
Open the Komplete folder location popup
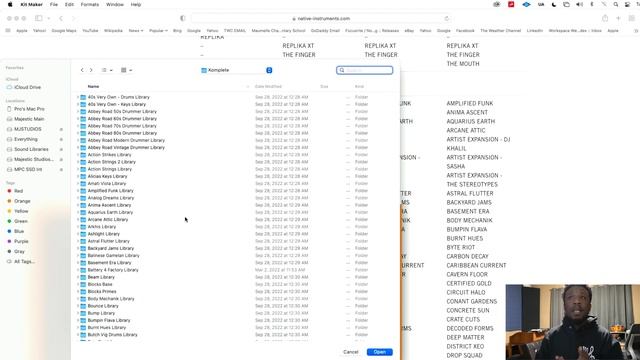coord(237,70)
